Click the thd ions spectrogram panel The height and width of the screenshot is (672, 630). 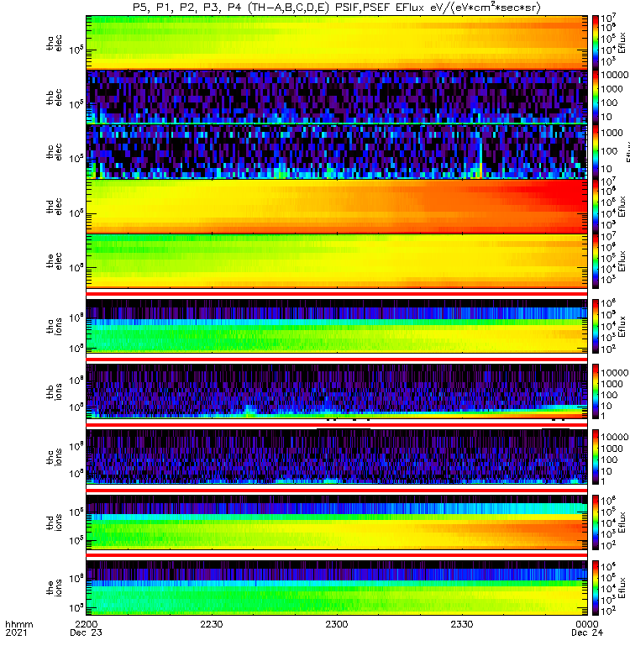337,522
